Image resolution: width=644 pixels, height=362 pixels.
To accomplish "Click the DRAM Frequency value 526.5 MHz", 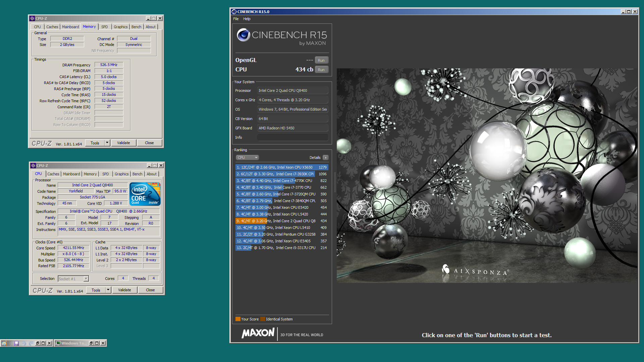I will coord(109,65).
